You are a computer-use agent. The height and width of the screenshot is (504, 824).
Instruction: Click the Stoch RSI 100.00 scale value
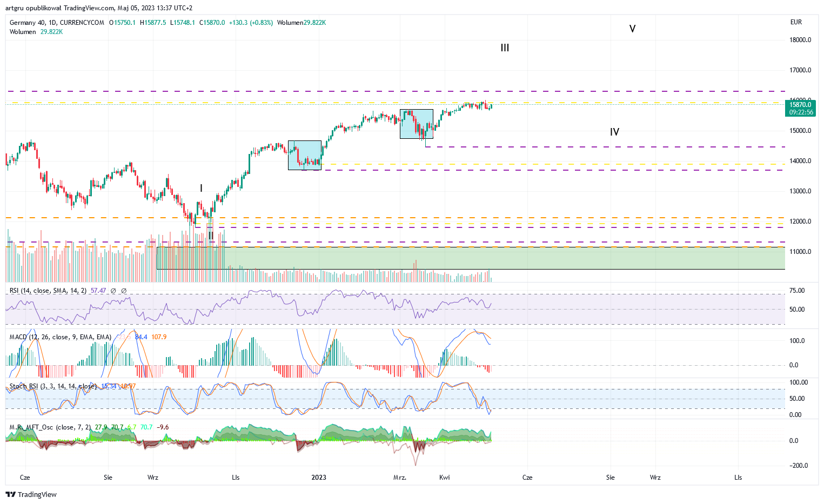pos(799,382)
